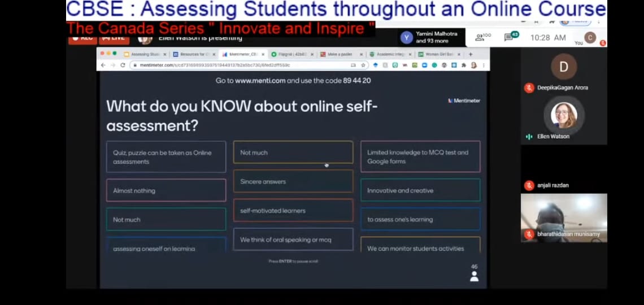Open the browser extensions puzzle icon
This screenshot has width=644, height=305.
coord(464,65)
